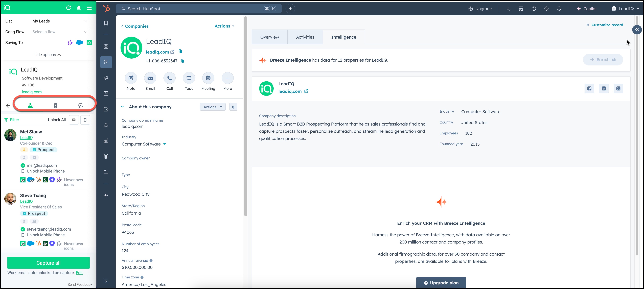Open Library folder sidebar icon
This screenshot has height=289, width=644.
pyautogui.click(x=106, y=172)
